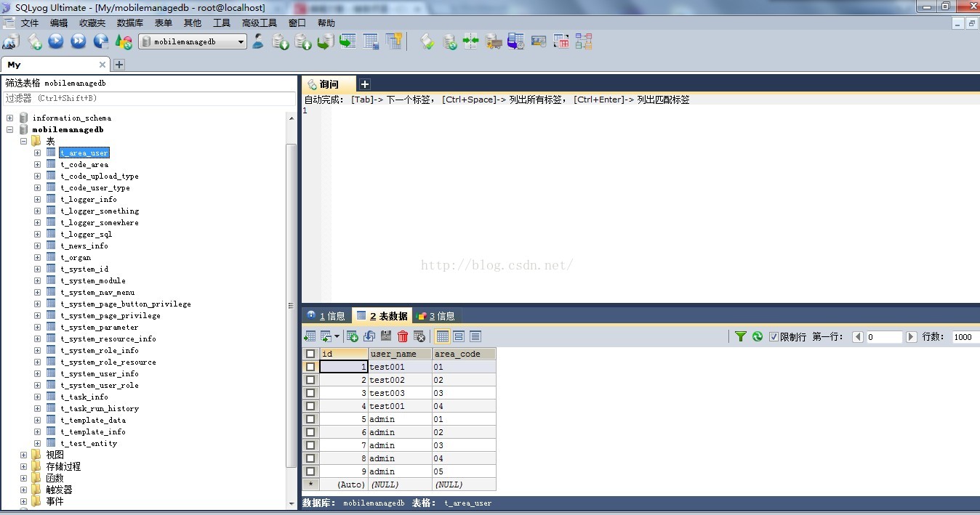Click the save changes disk icon
This screenshot has width=980, height=515.
pos(386,336)
